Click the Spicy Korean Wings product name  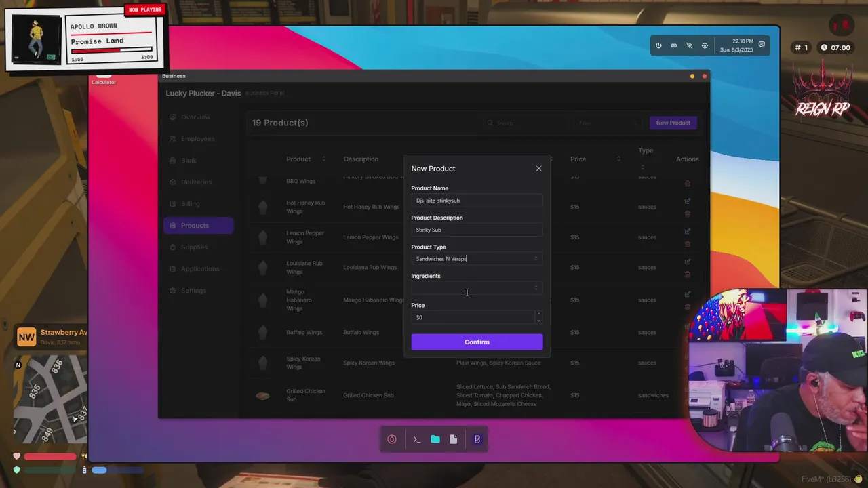tap(303, 363)
